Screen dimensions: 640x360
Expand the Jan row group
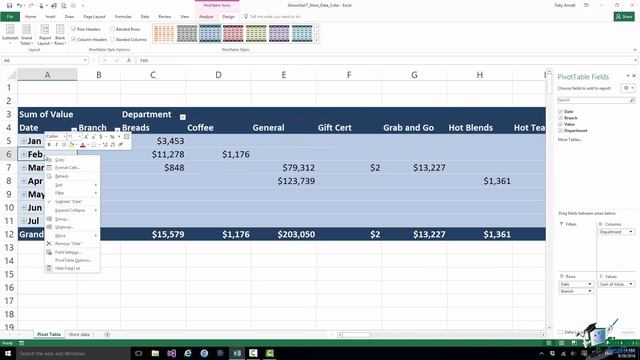(x=24, y=141)
